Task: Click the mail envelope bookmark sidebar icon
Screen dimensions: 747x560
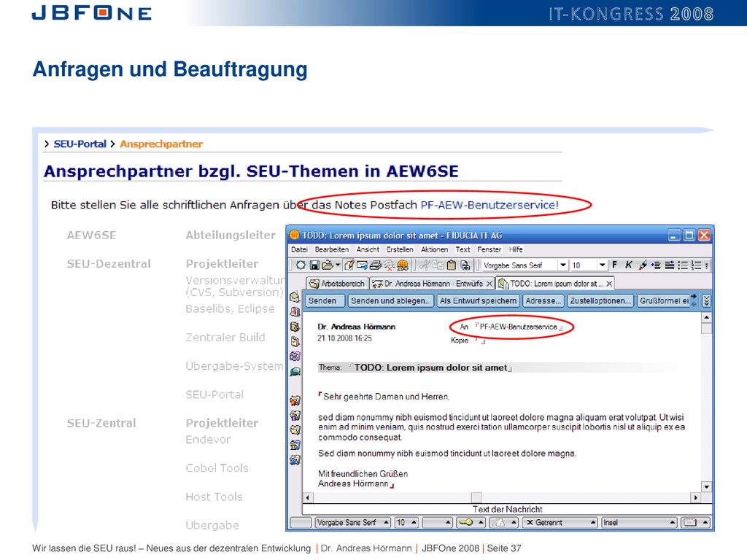Action: (x=295, y=297)
